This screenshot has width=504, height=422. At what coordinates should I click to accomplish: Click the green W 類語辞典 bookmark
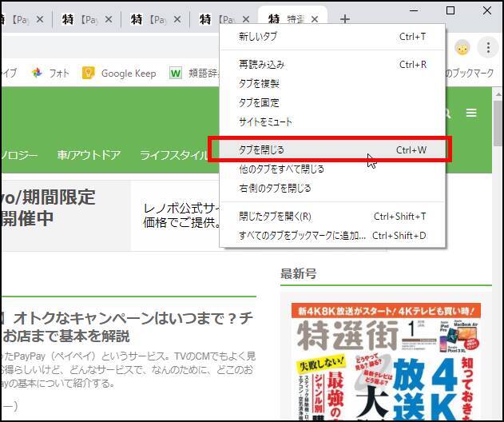pos(176,74)
